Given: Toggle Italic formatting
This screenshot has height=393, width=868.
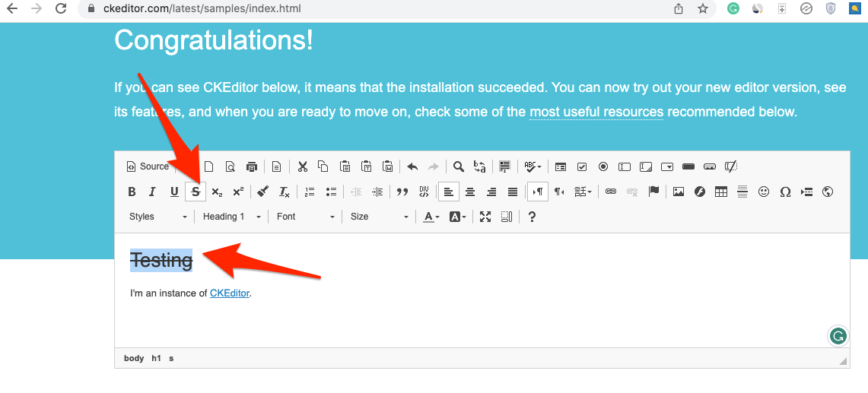Looking at the screenshot, I should click(x=153, y=192).
